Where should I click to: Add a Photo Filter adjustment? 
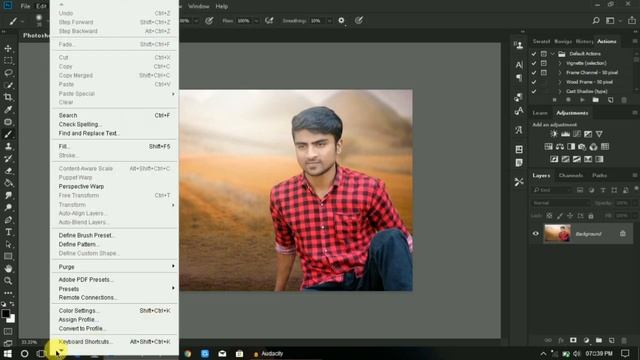point(582,147)
